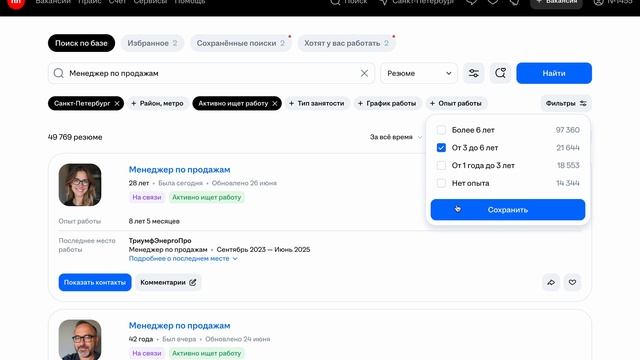Click the ТриумфЭнергоПро company name
640x360 pixels.
pos(160,241)
